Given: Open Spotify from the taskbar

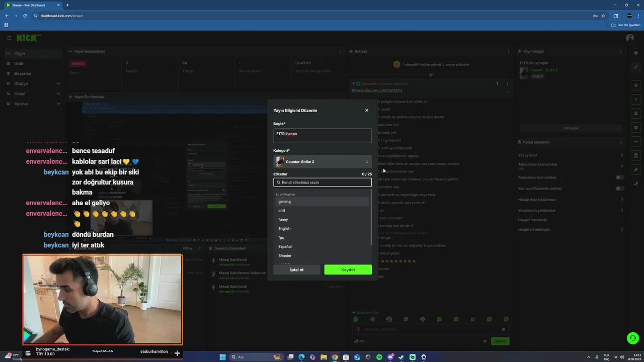Looking at the screenshot, I should (x=379, y=357).
